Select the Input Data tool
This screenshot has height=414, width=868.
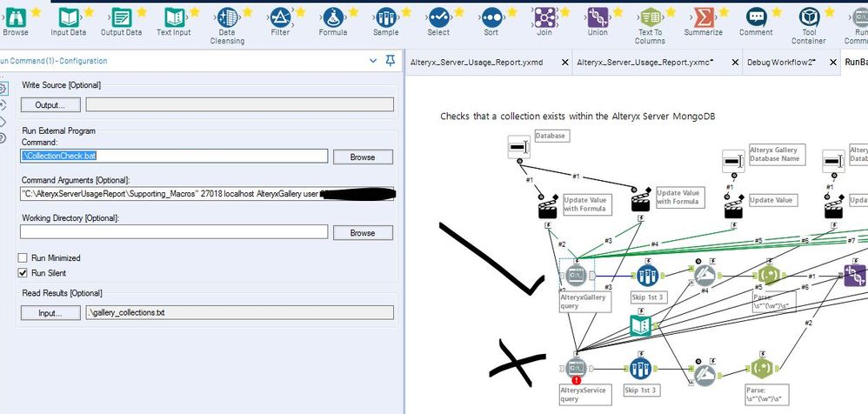click(69, 18)
